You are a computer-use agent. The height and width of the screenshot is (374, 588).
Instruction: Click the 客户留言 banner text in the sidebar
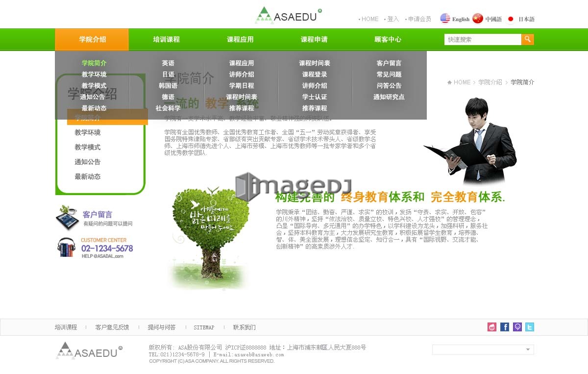98,215
